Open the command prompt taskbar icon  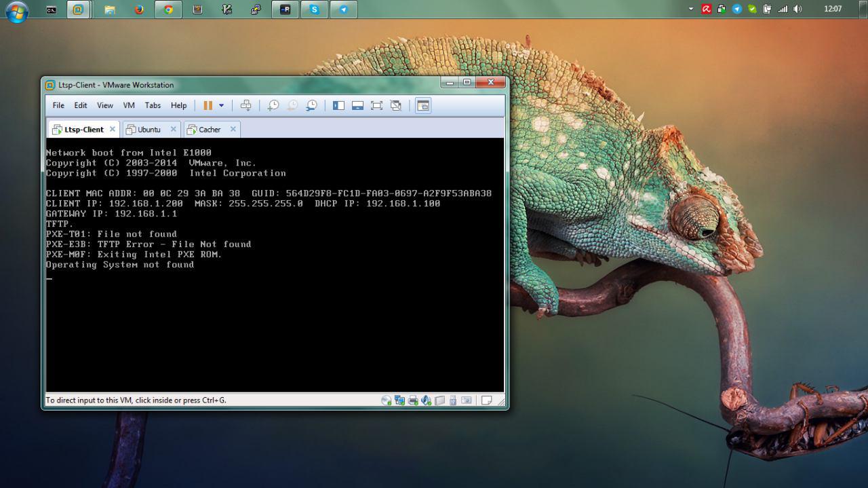[x=51, y=10]
